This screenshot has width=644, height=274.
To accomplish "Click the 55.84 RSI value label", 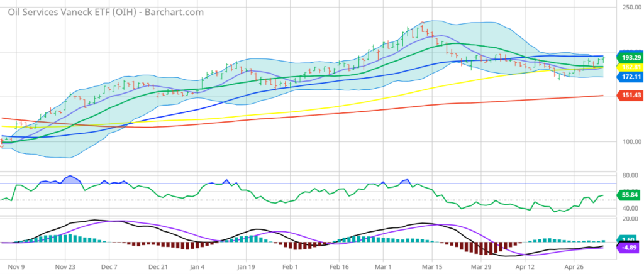I will tap(628, 195).
